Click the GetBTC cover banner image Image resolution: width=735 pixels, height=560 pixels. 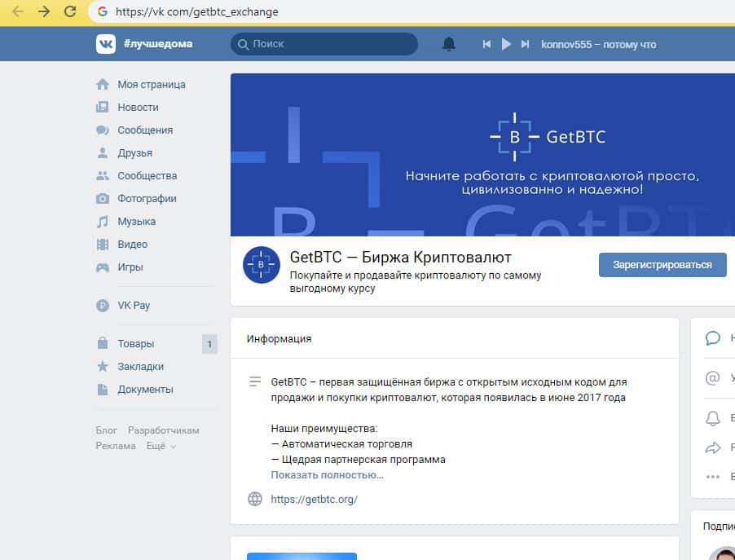483,155
